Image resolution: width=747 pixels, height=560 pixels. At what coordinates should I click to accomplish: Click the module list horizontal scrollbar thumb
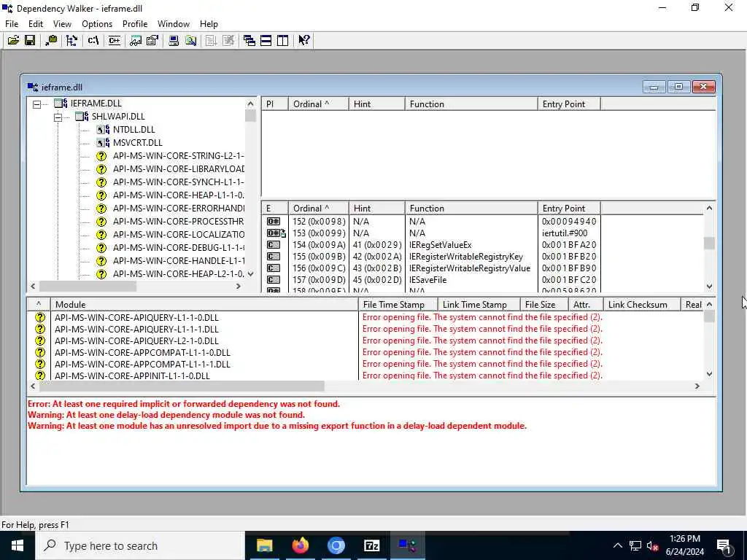click(x=182, y=386)
